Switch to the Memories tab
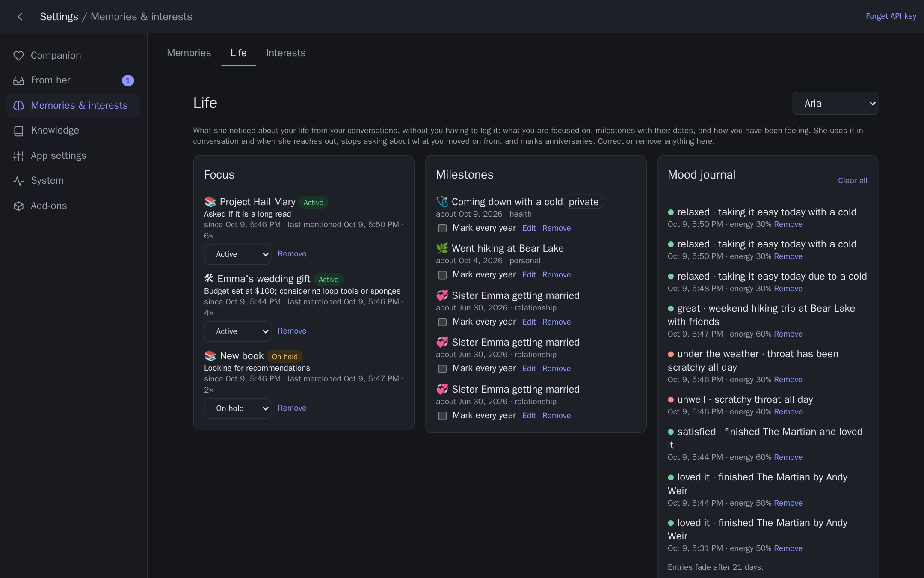924x578 pixels. point(189,53)
